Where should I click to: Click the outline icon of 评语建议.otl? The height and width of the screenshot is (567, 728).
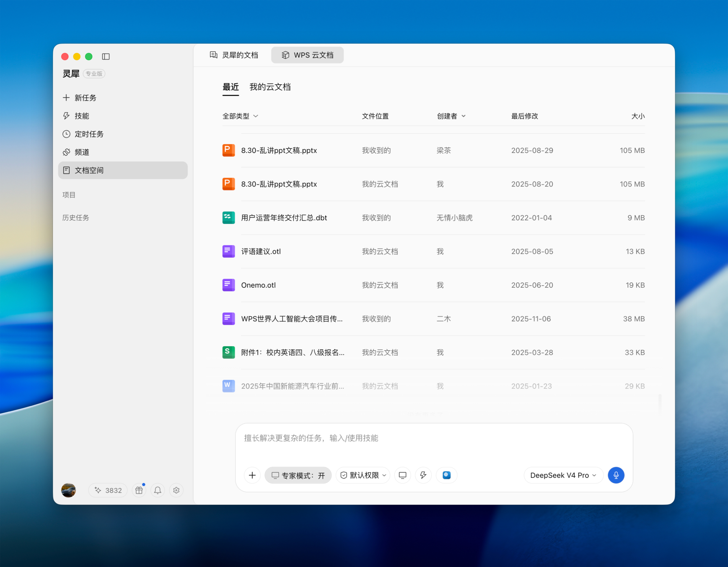tap(229, 251)
